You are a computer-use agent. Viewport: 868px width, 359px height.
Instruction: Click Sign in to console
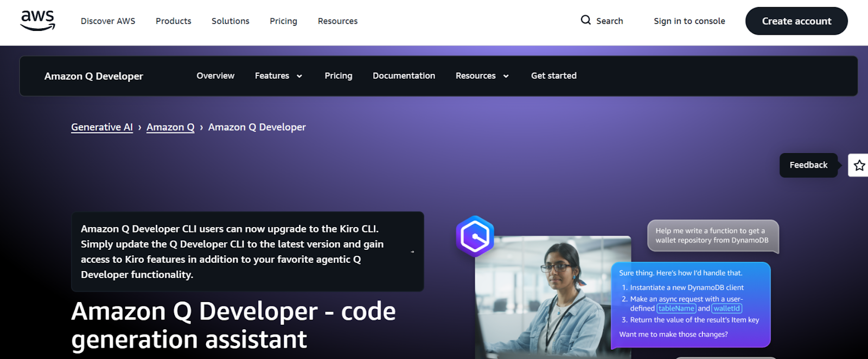click(690, 21)
